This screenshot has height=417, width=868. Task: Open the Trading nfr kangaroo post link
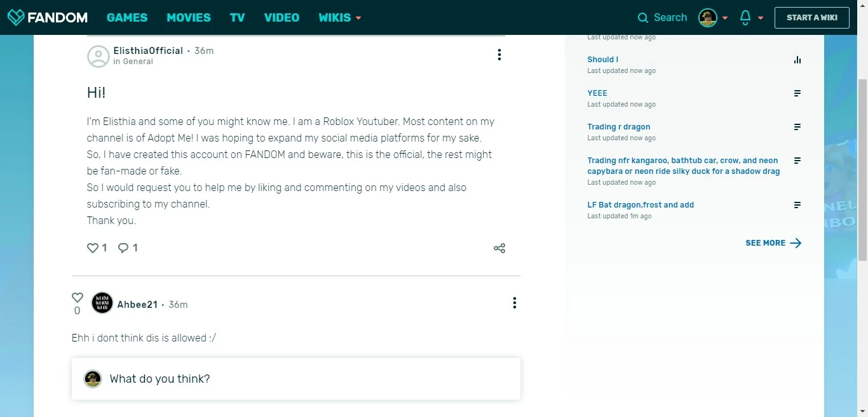[x=684, y=166]
